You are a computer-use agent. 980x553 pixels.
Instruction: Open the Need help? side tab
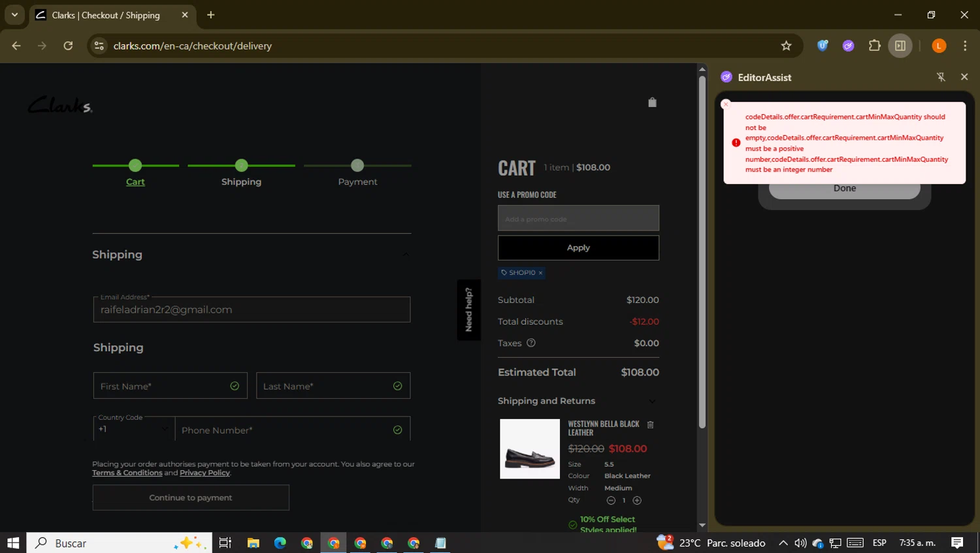[x=468, y=309]
